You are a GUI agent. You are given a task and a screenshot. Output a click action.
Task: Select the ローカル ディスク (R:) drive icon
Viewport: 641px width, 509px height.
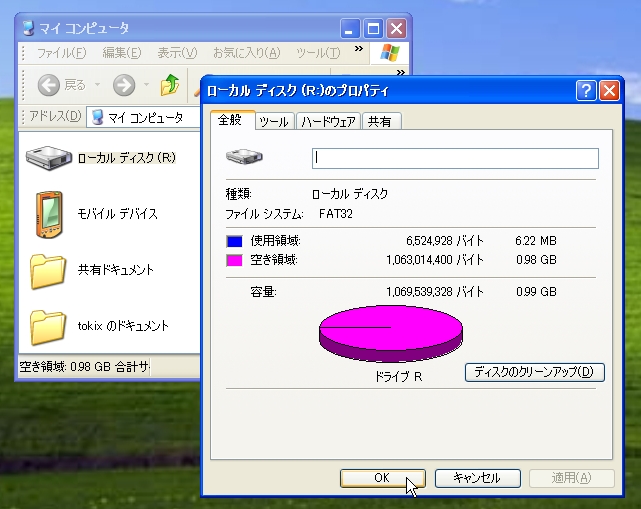click(49, 158)
